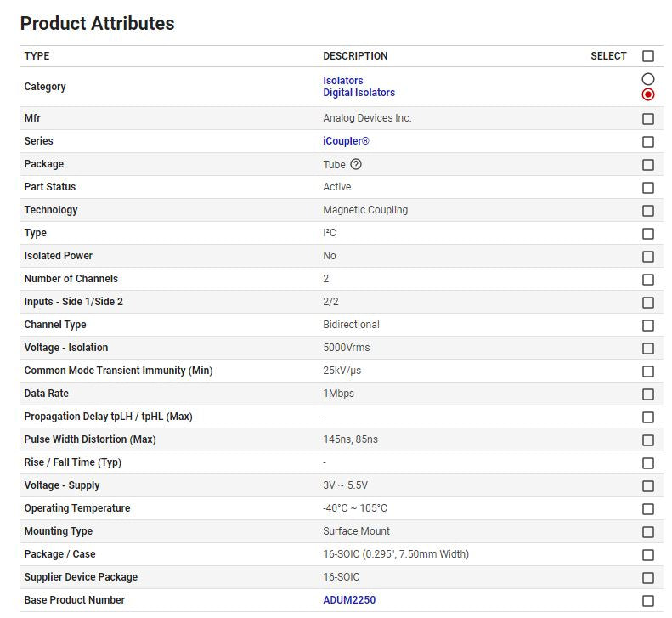The height and width of the screenshot is (618, 672).
Task: Check the Package / Case 16-SOIC checkbox
Action: [x=648, y=555]
